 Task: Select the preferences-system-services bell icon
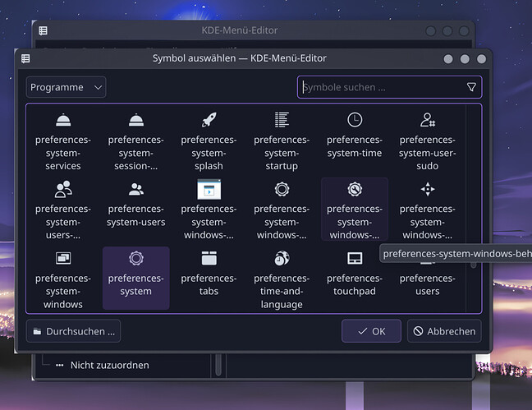[x=63, y=120]
